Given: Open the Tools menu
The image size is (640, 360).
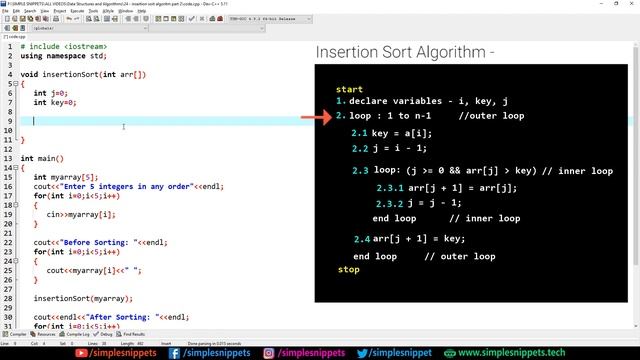Looking at the screenshot, I should click(x=93, y=11).
